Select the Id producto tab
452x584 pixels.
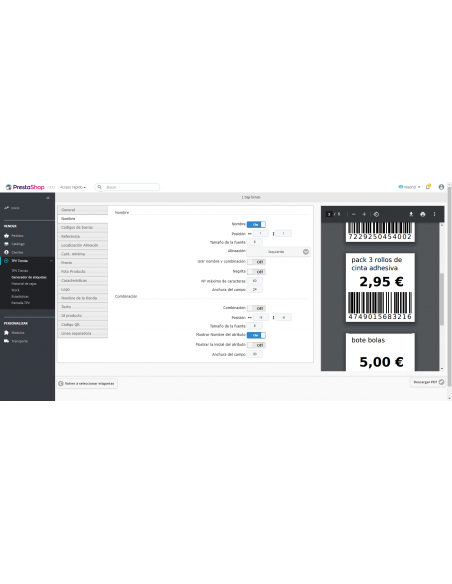point(82,315)
